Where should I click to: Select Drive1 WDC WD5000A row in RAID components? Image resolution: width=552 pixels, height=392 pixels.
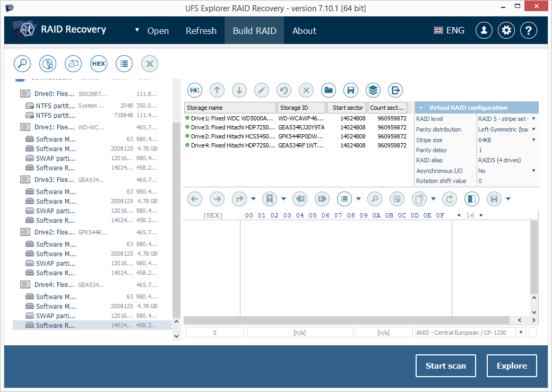point(296,118)
